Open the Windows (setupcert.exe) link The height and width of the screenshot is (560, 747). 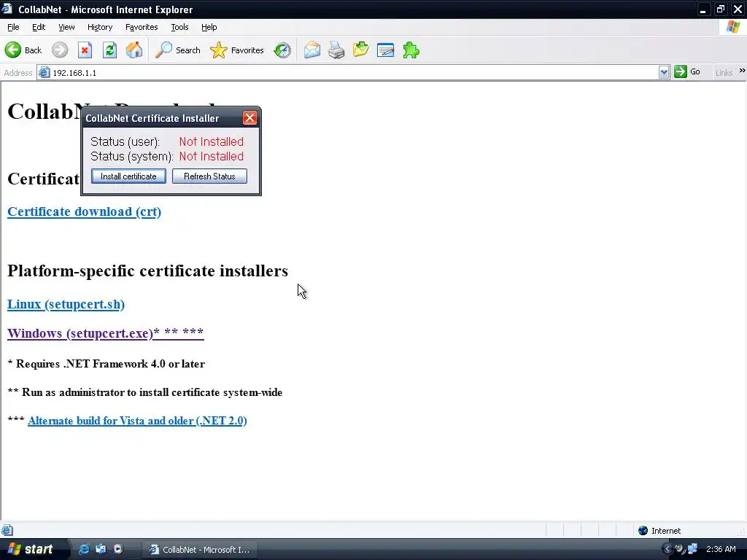coord(106,332)
